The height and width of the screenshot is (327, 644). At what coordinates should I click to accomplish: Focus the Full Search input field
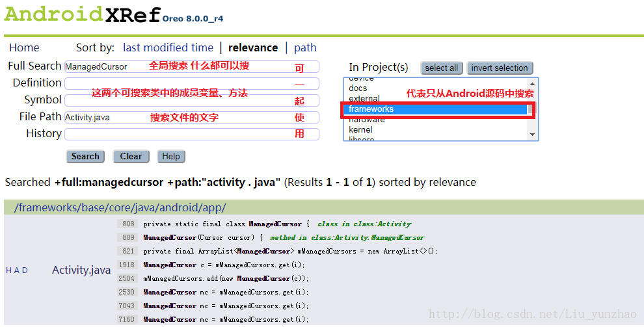192,66
